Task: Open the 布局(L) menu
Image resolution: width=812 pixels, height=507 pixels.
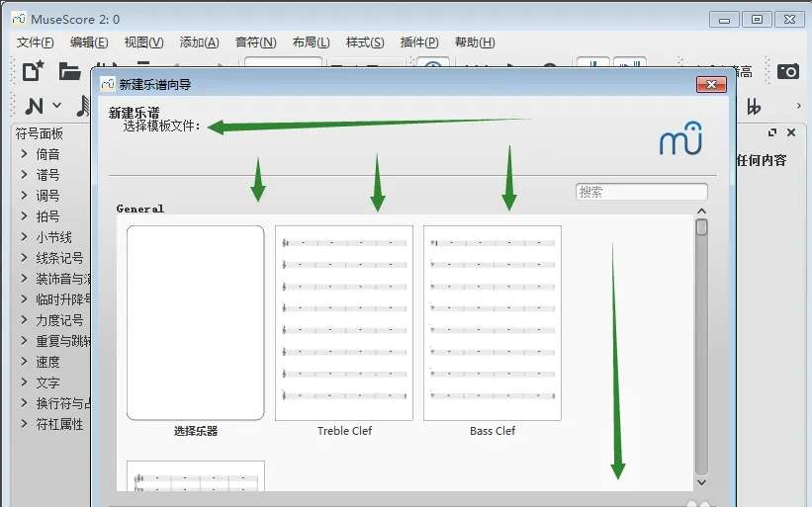Action: [311, 42]
